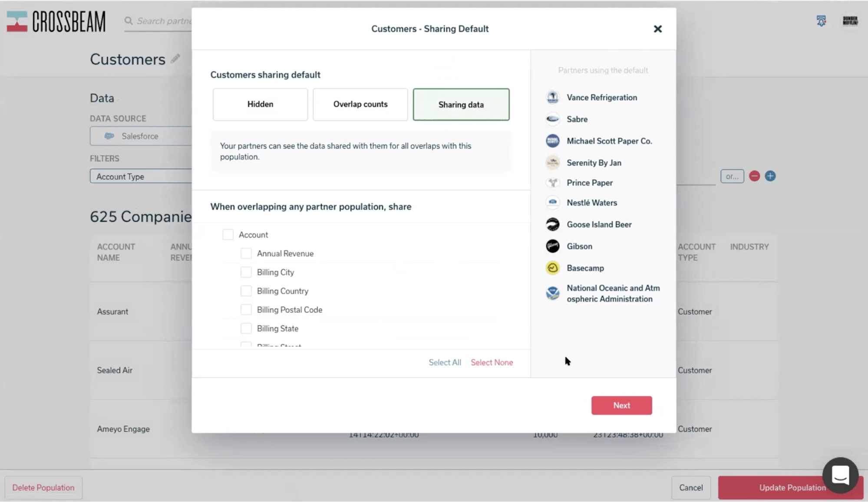Click Vance Refrigeration partner name
The image size is (868, 502).
602,97
